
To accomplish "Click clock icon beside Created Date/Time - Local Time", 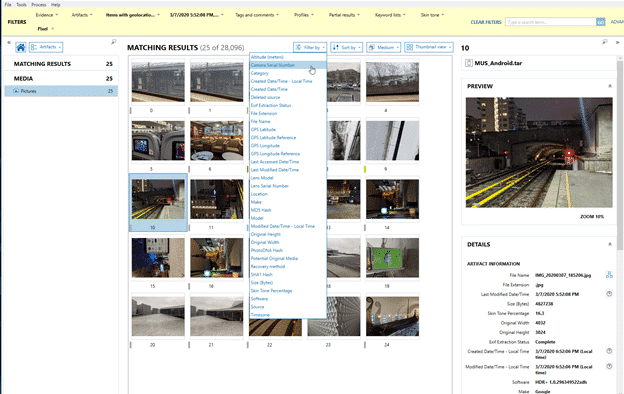I will click(x=609, y=351).
